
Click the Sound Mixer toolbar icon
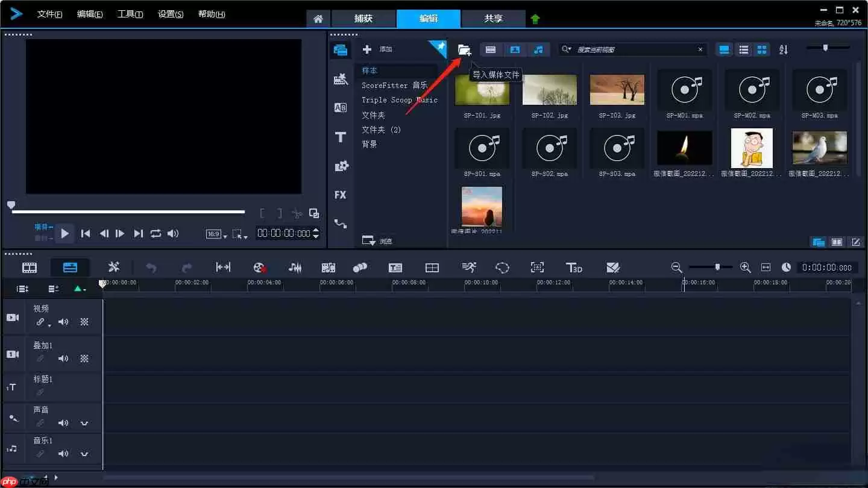[x=295, y=267]
